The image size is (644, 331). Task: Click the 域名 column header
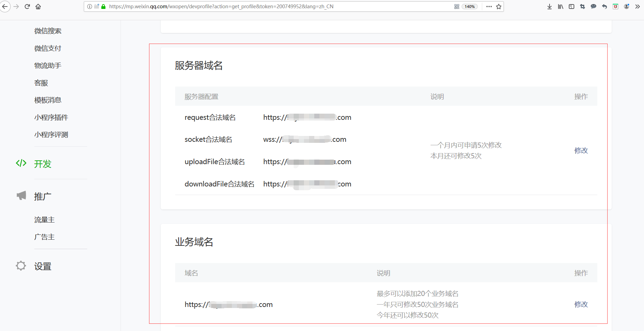(191, 273)
